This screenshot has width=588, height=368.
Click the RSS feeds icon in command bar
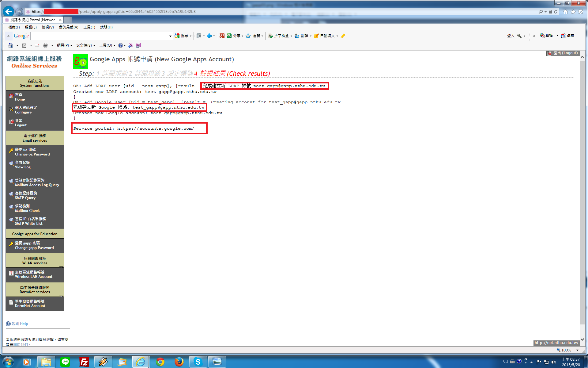[x=24, y=45]
